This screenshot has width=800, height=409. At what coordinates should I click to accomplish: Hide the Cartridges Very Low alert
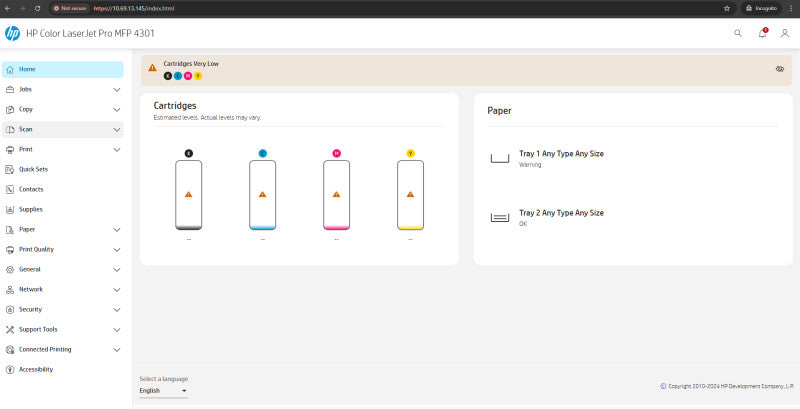click(780, 69)
